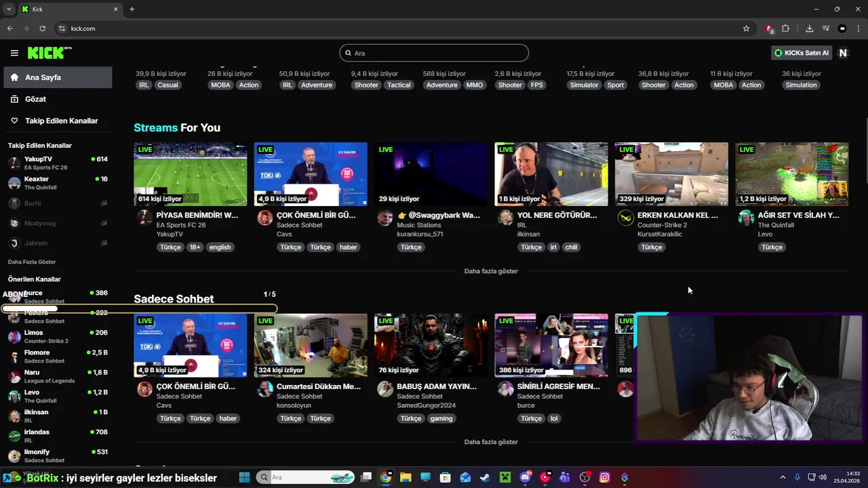Click the chill tag under ilkinsan stream
This screenshot has width=868, height=488.
tap(571, 247)
